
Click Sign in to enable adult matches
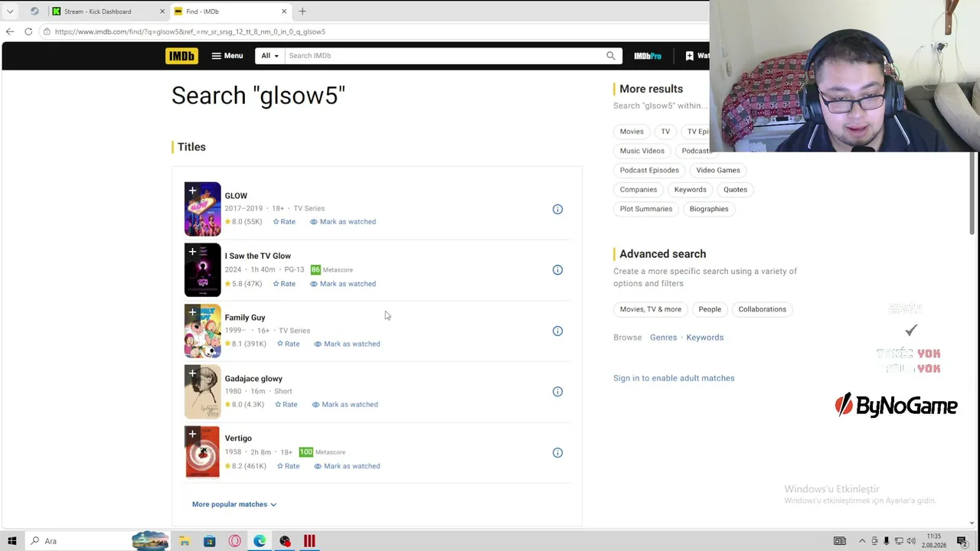pyautogui.click(x=674, y=378)
